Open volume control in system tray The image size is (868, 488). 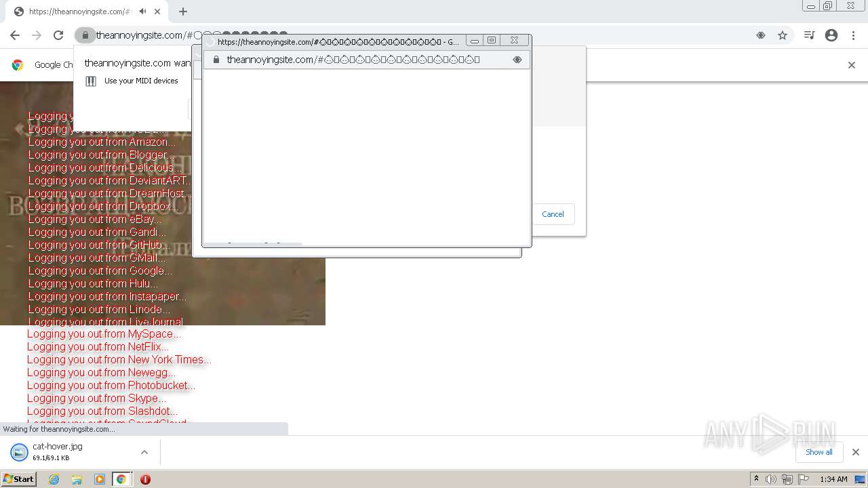(x=771, y=479)
